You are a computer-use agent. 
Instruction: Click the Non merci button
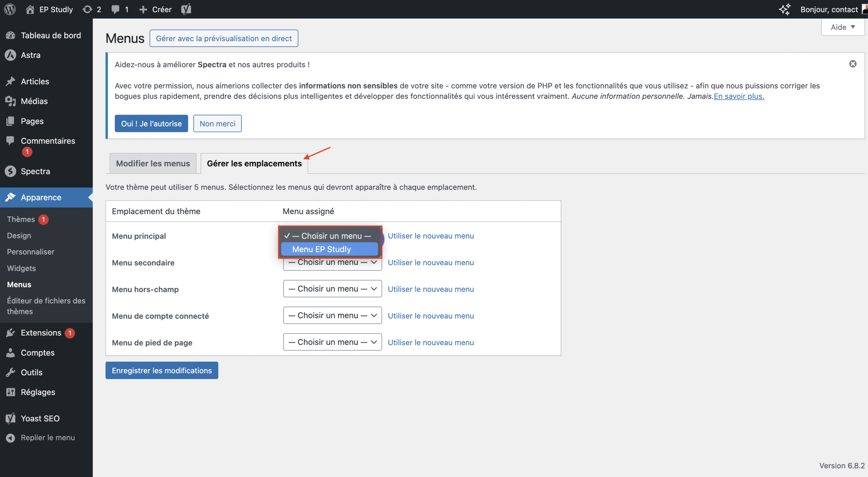pyautogui.click(x=217, y=123)
